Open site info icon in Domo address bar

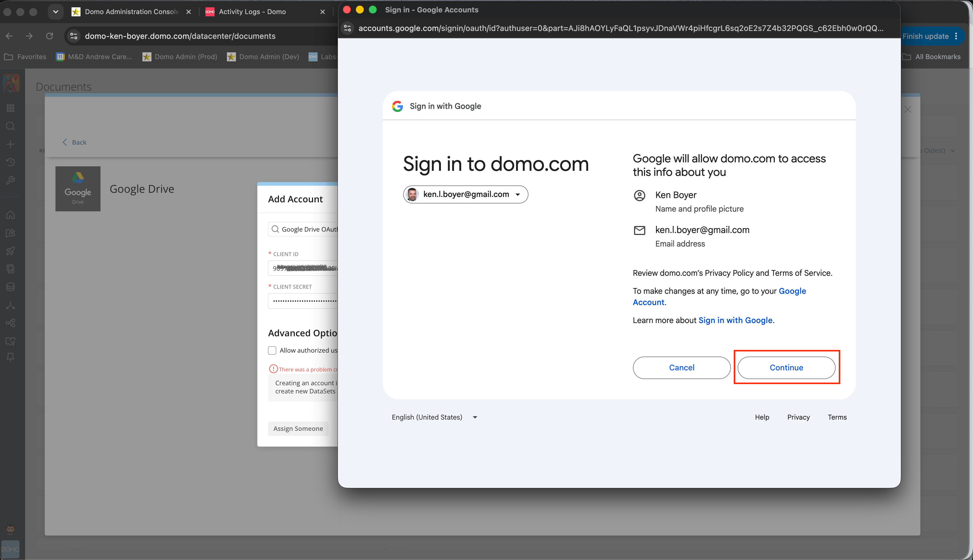[x=73, y=36]
